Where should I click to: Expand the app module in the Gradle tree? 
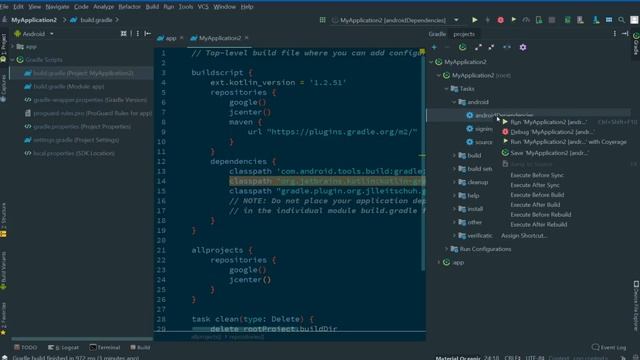[x=439, y=262]
